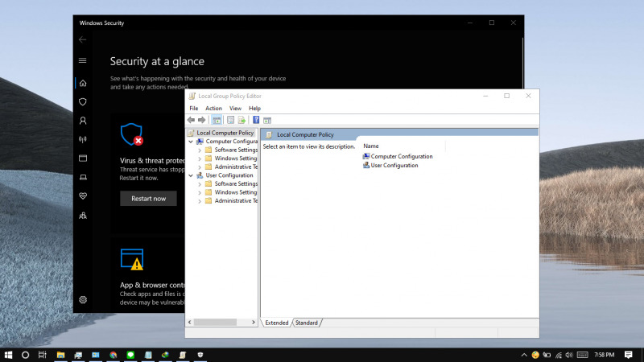
Task: Open the Home icon in Windows Security sidebar
Action: (x=83, y=84)
